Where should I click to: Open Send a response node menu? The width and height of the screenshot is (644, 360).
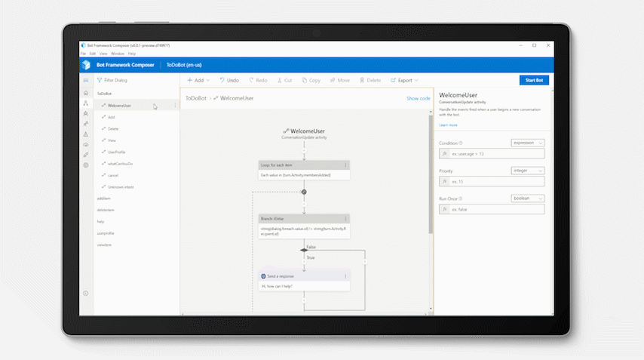point(345,276)
